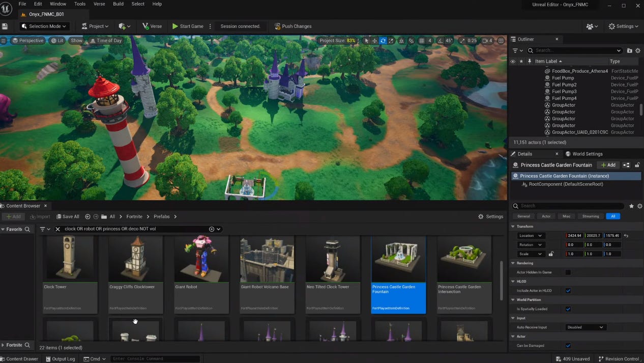Screen dimensions: 644x363
Task: Open the Time of Day dropdown
Action: (105, 40)
